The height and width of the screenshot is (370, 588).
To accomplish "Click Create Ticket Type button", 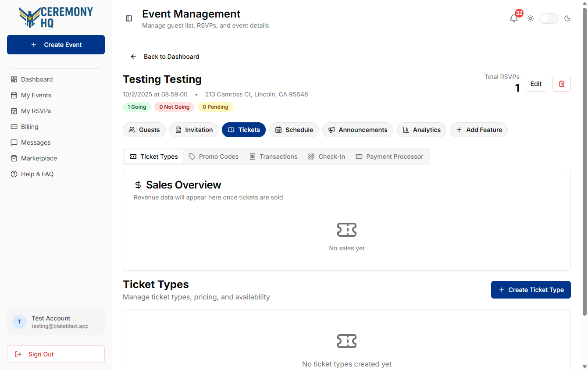I will coord(531,290).
